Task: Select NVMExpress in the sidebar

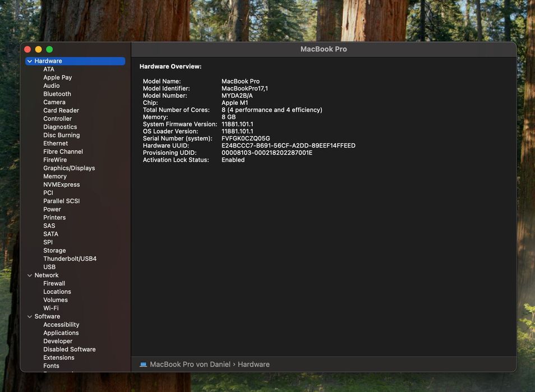Action: (x=62, y=185)
